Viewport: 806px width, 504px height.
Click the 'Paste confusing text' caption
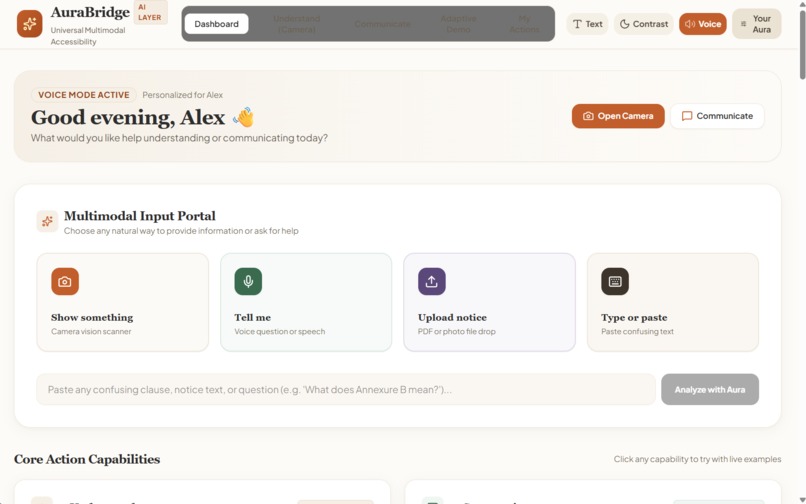637,332
